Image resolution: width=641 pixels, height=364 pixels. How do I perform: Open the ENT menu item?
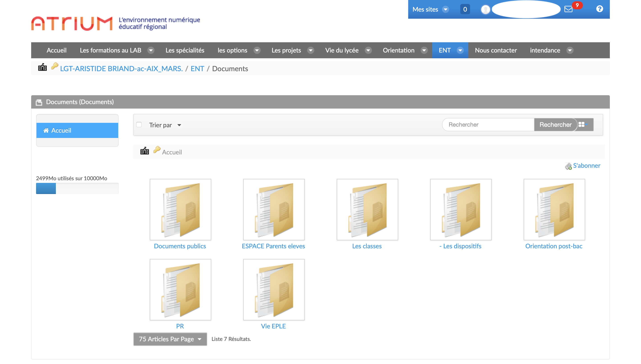444,50
